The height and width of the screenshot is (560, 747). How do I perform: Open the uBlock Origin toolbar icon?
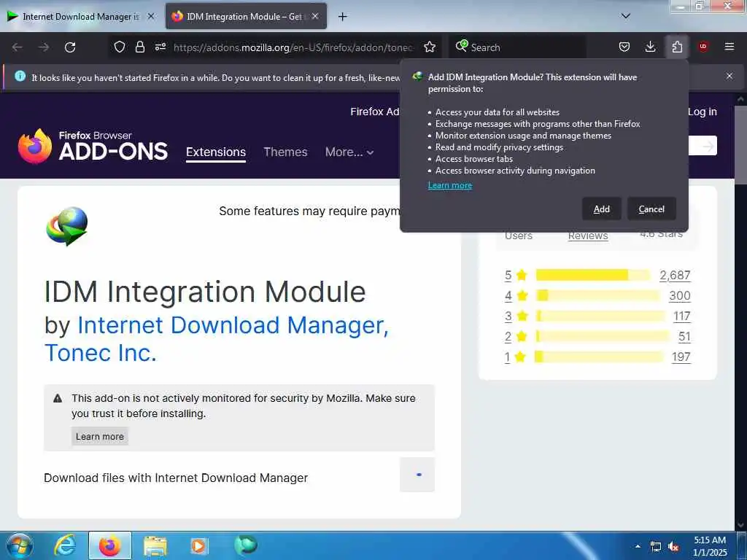click(x=703, y=47)
